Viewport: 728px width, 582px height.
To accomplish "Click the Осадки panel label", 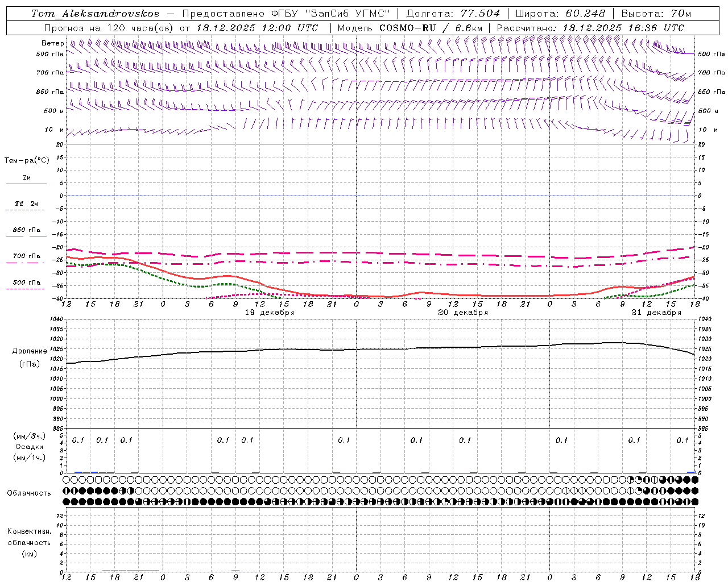I will (30, 447).
